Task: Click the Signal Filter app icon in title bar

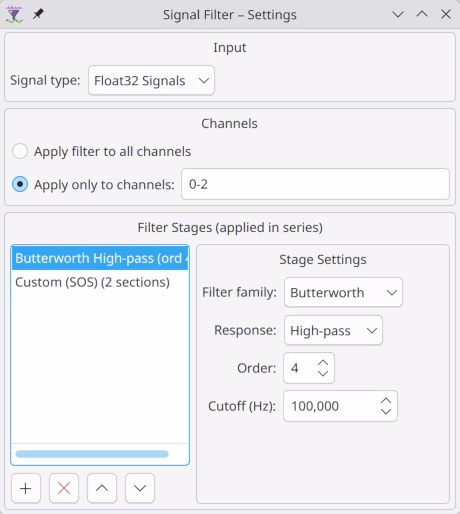Action: click(x=14, y=15)
